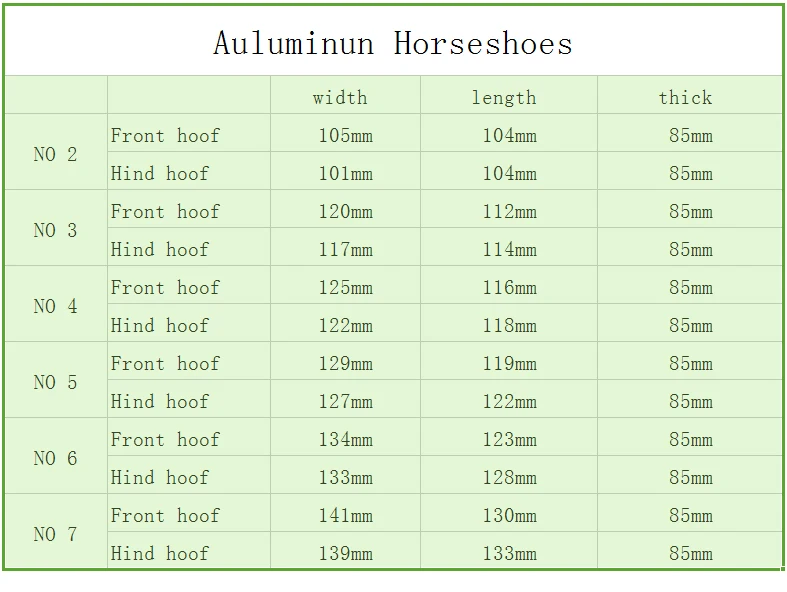Select the NO 4 row label
Screen dimensions: 787x592
pos(56,304)
